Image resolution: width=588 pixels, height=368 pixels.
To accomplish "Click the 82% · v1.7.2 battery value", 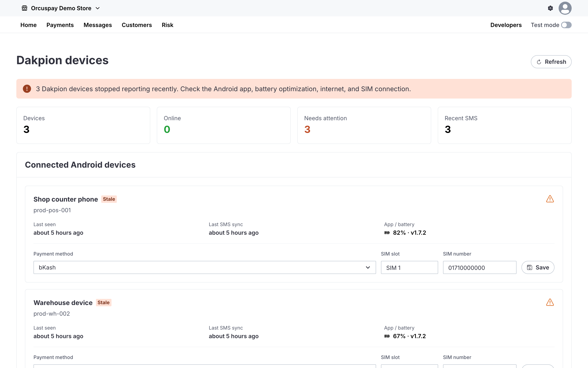I will tap(409, 233).
